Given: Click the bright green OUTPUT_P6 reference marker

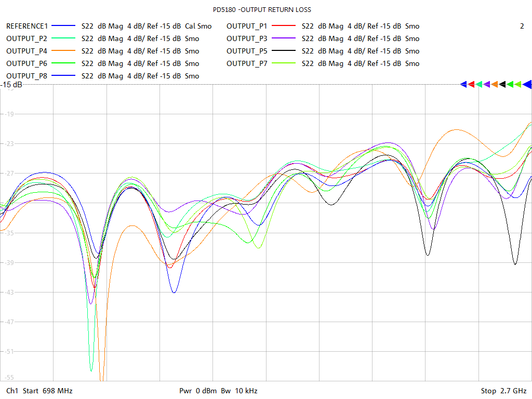Looking at the screenshot, I should tap(510, 85).
